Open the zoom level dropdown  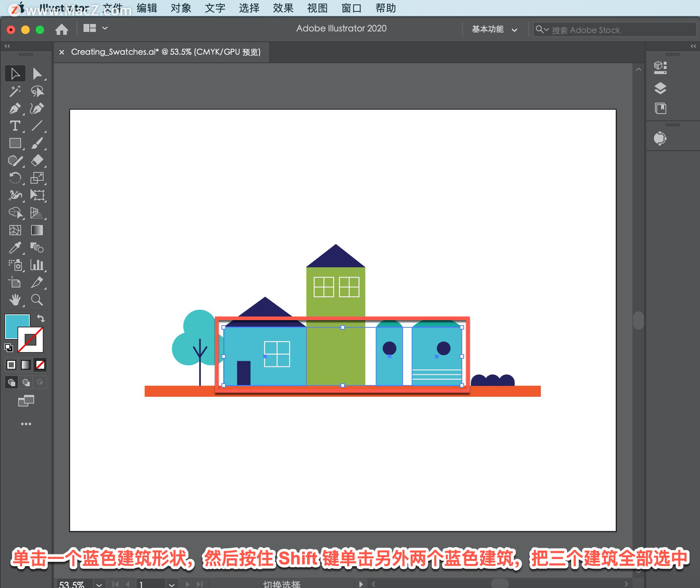[x=99, y=584]
